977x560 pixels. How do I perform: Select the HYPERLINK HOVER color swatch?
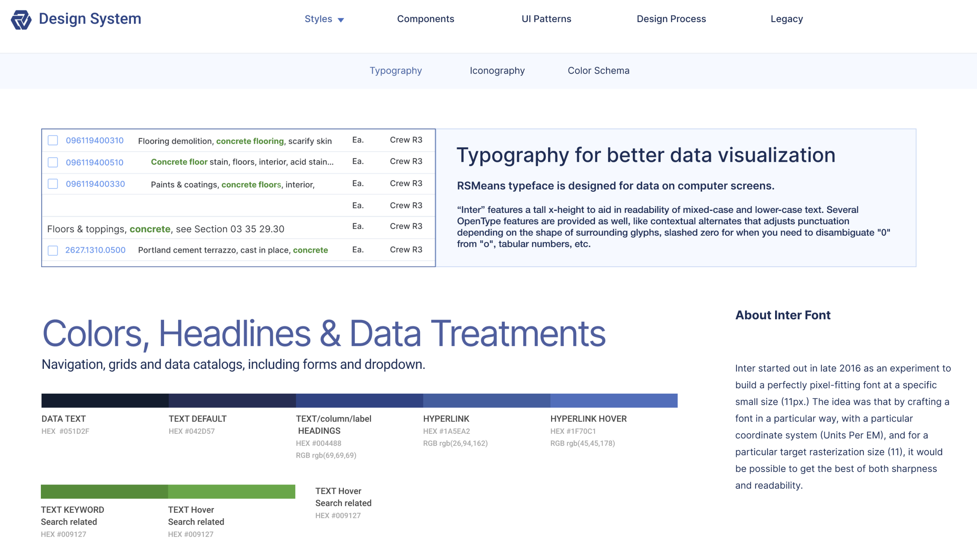click(x=613, y=401)
